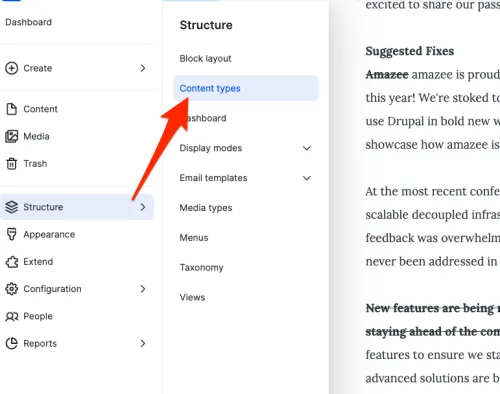The image size is (500, 394).
Task: Select Email templates in Structure menu
Action: (x=213, y=178)
